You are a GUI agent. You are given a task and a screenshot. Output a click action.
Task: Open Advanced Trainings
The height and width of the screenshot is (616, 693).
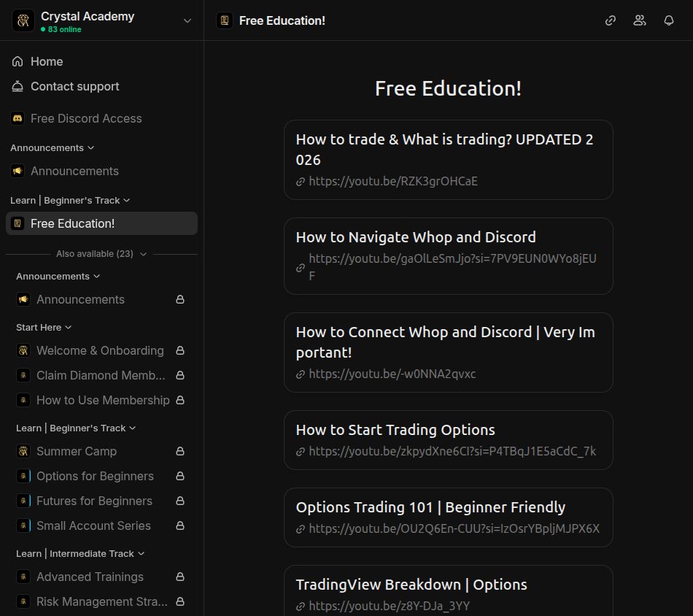[x=101, y=577]
